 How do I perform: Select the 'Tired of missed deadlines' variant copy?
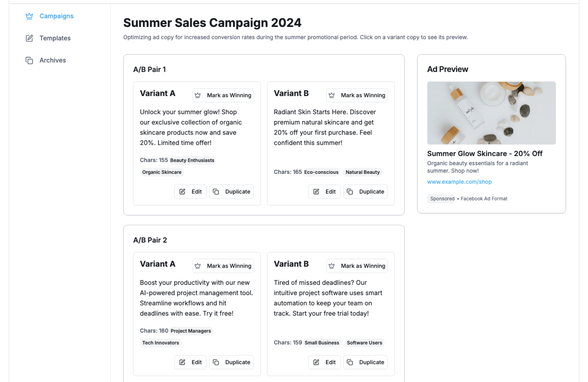(328, 298)
